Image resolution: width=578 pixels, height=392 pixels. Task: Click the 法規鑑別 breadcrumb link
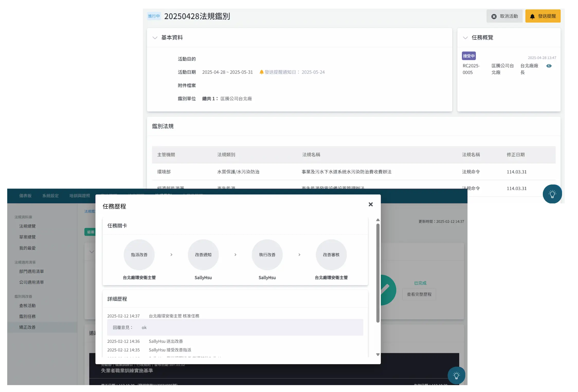point(90,211)
